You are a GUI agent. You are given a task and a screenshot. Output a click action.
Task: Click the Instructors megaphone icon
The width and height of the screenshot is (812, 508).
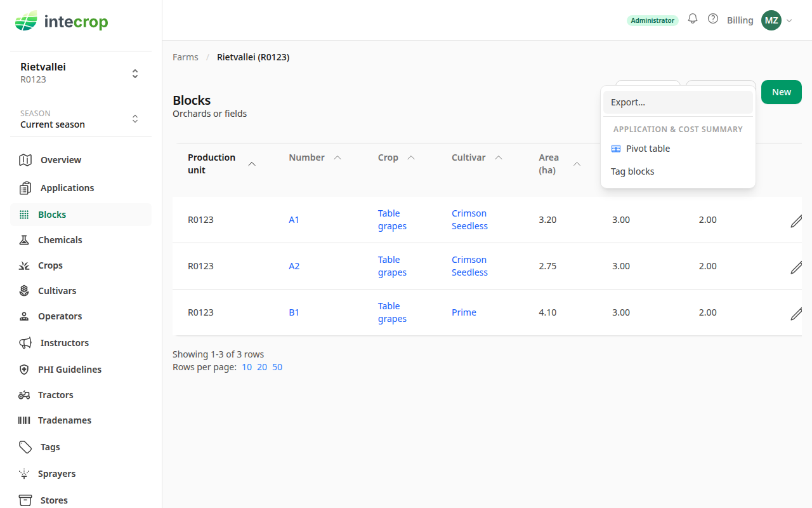click(x=25, y=343)
